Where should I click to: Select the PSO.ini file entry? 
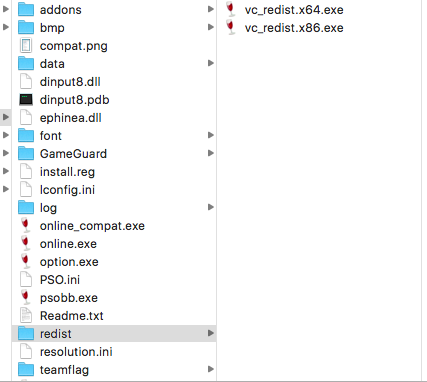[x=114, y=279]
